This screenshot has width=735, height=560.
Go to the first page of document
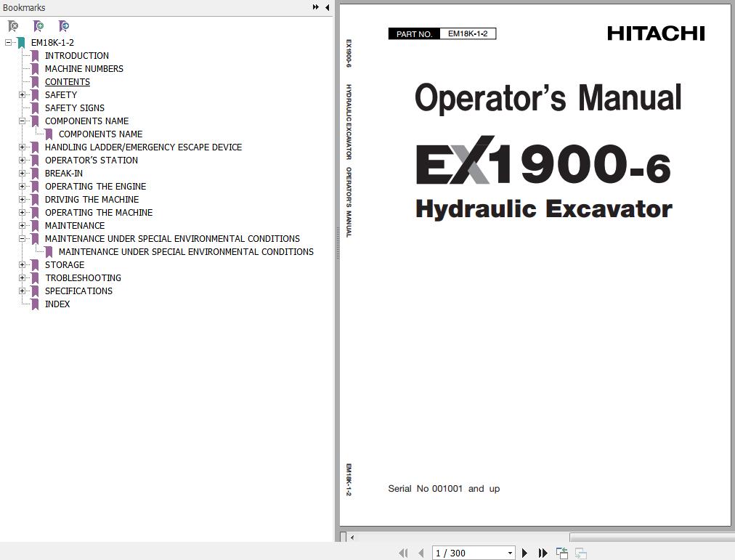403,553
